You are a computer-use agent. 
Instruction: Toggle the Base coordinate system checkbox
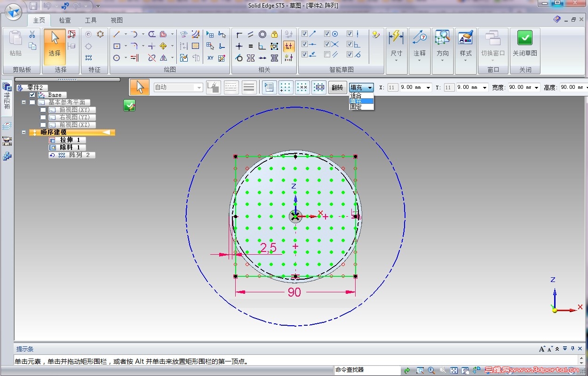coord(32,95)
